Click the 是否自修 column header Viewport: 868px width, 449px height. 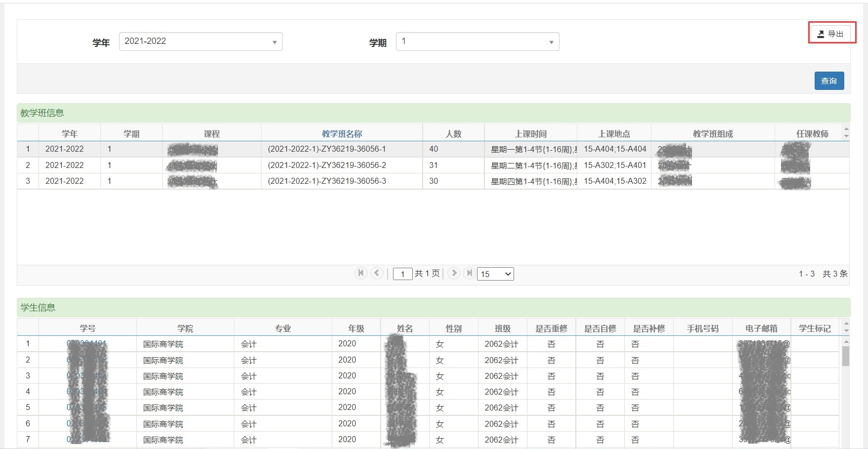click(600, 328)
